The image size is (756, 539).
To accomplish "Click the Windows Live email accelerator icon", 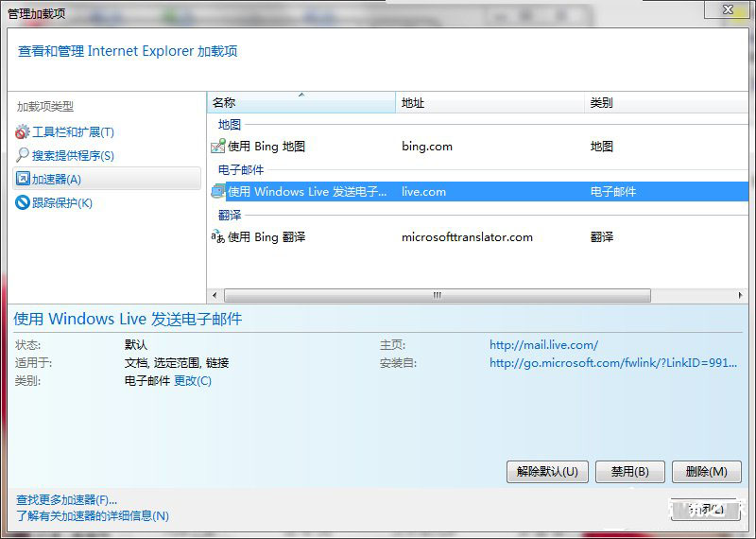I will 217,192.
